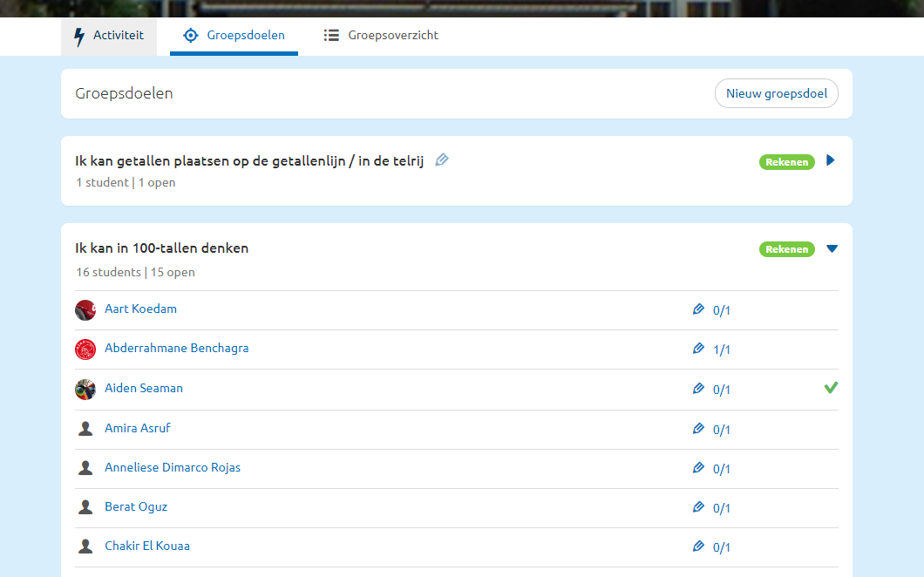The image size is (924, 577).
Task: Expand the getallenlijn group goal
Action: point(831,160)
